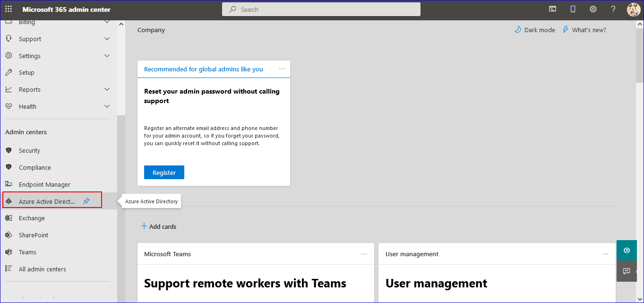Open the settings gear in the header

593,9
